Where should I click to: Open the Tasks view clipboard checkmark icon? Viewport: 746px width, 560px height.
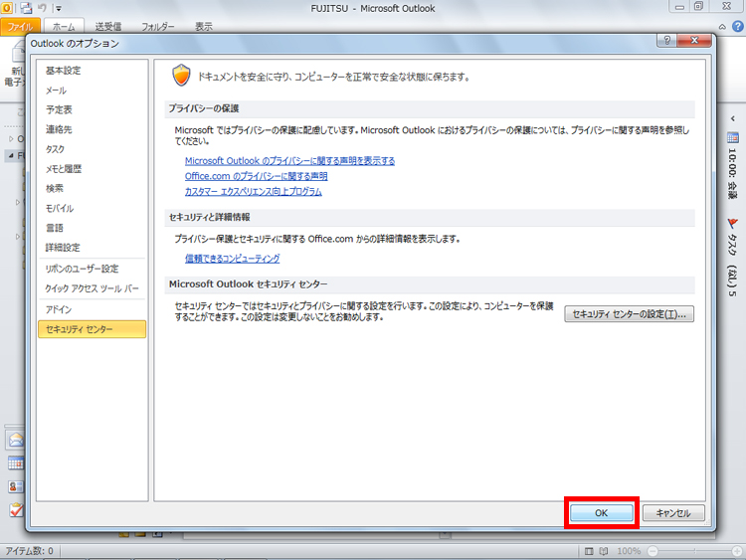pos(16,509)
